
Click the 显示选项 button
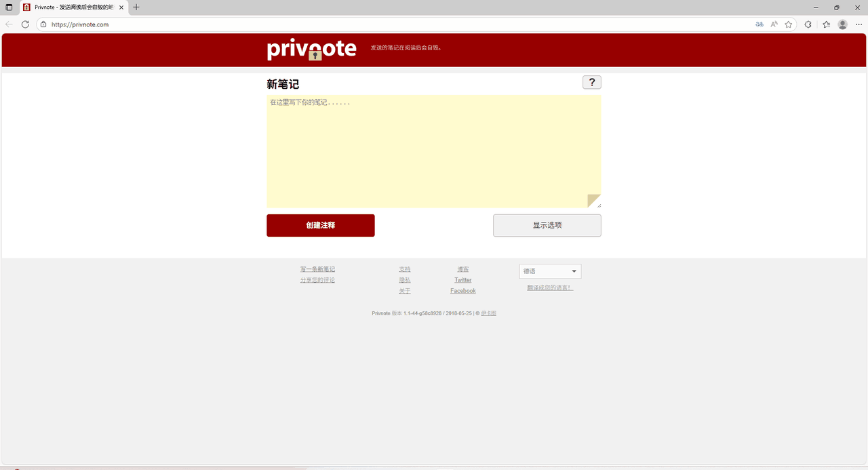point(547,225)
